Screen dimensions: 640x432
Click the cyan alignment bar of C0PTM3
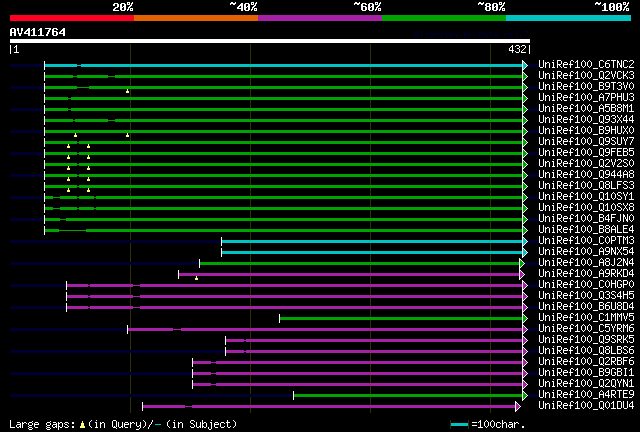coord(372,242)
